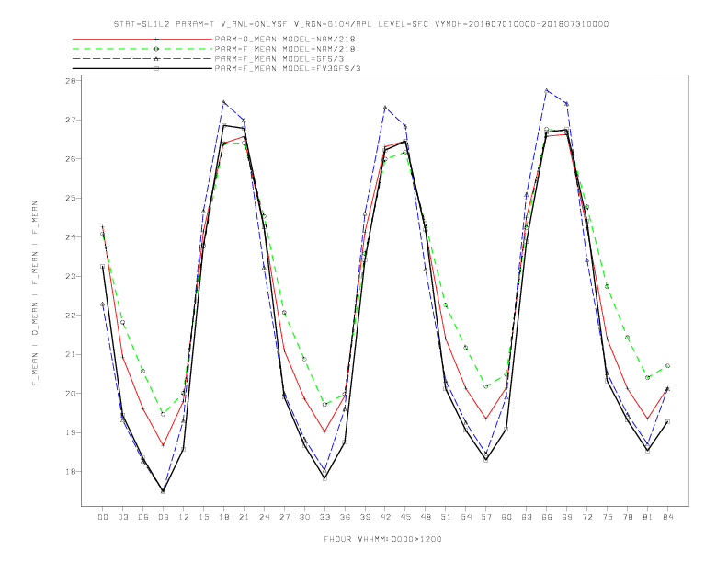This screenshot has width=728, height=563.
Task: Click x-axis tick label 84
Action: (667, 517)
